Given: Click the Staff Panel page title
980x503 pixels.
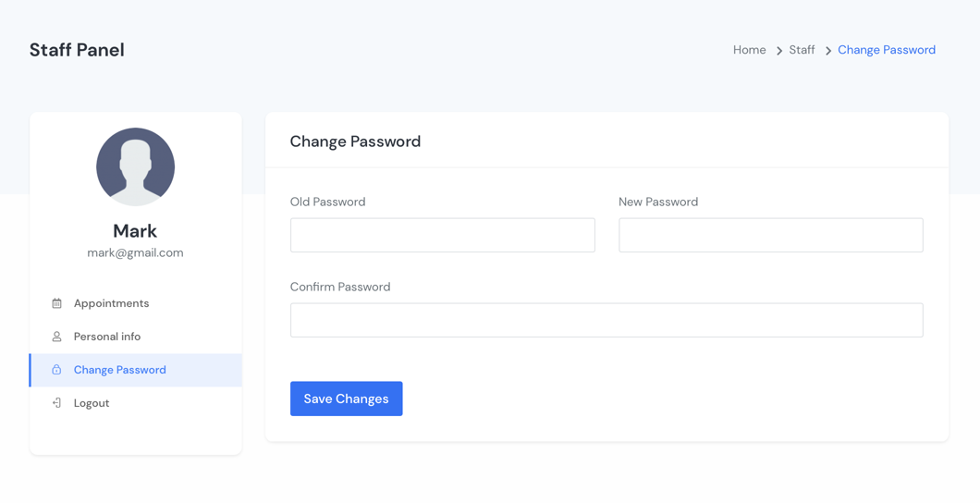Looking at the screenshot, I should coord(77,50).
